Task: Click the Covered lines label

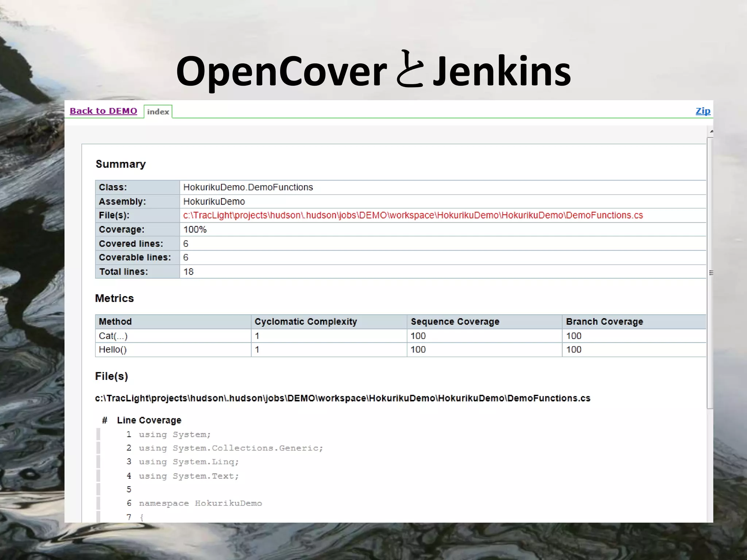Action: (131, 244)
